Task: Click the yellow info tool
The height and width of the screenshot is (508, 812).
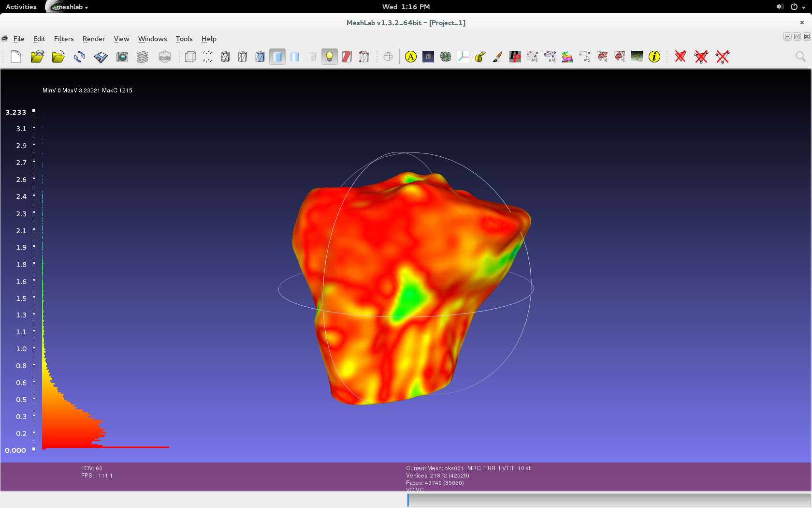Action: coord(654,57)
